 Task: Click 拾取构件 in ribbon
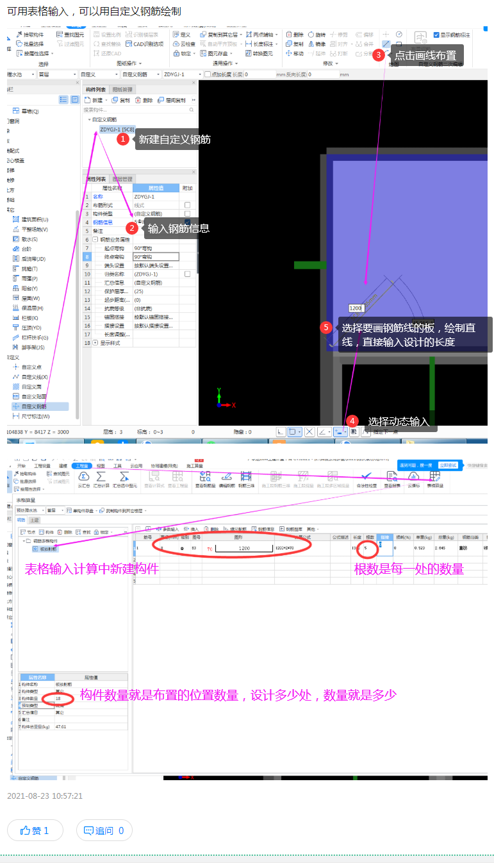point(29,35)
